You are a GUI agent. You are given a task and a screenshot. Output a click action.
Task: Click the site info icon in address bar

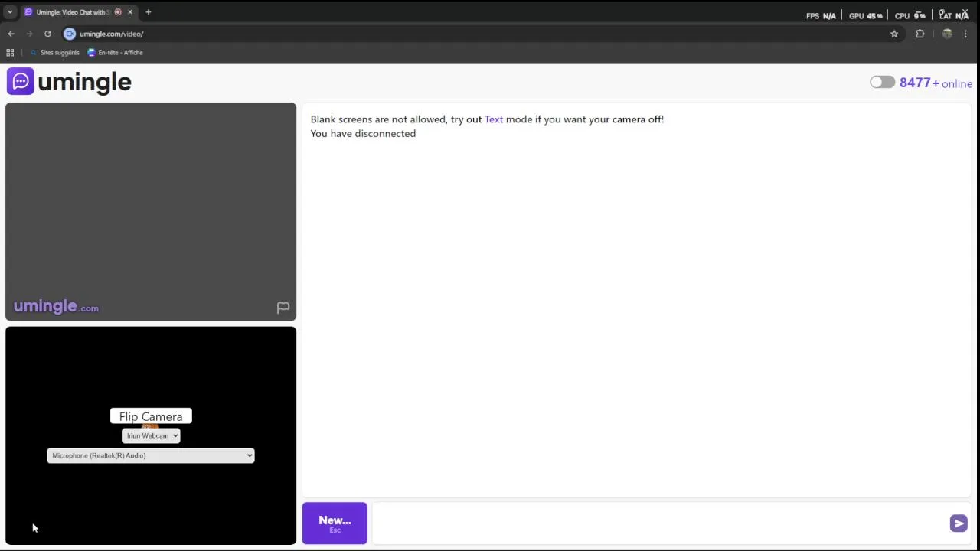[70, 34]
